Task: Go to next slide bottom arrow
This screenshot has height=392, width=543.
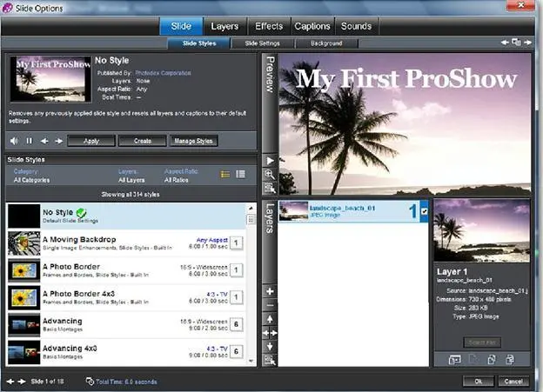Action: [x=22, y=382]
